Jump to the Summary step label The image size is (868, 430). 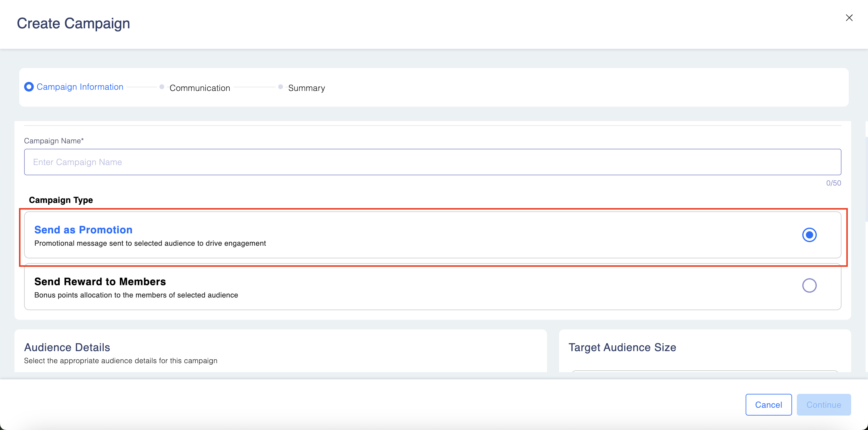coord(306,88)
